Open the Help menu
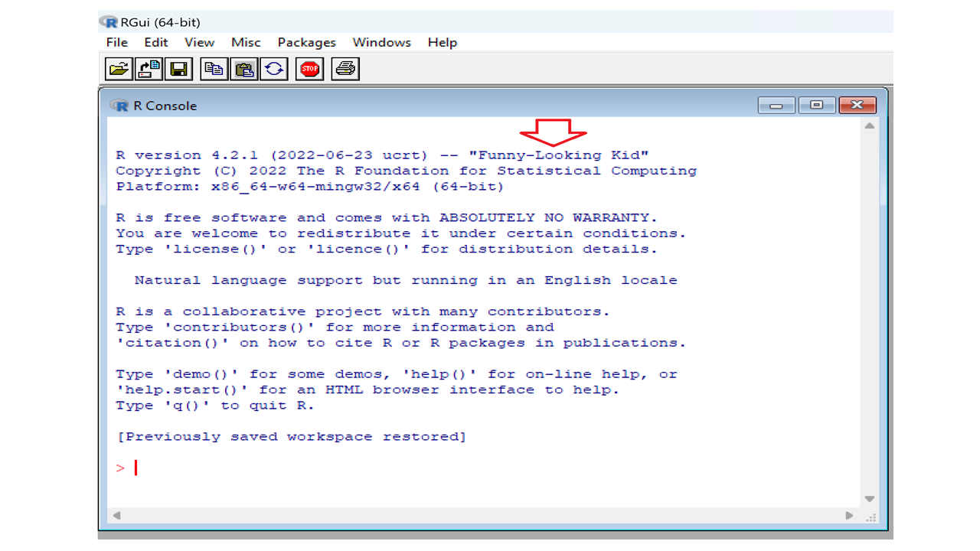Viewport: 980px width, 551px height. point(443,42)
